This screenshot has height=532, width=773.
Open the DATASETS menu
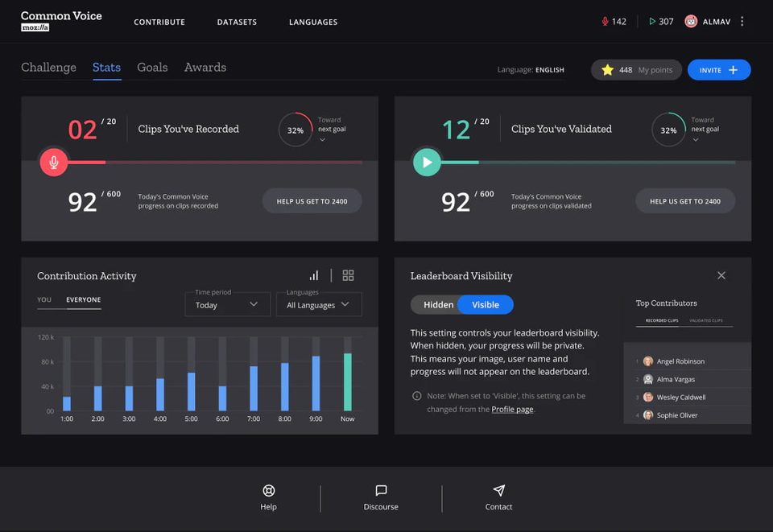coord(237,22)
